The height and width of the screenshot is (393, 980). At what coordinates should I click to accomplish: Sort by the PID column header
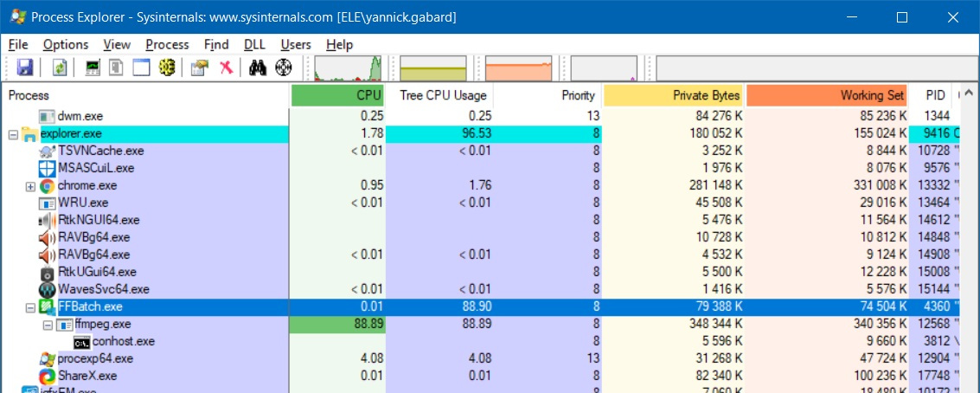coord(931,96)
